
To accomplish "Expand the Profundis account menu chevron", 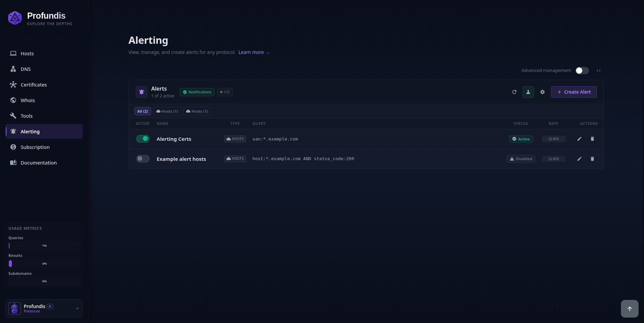I will pos(77,308).
